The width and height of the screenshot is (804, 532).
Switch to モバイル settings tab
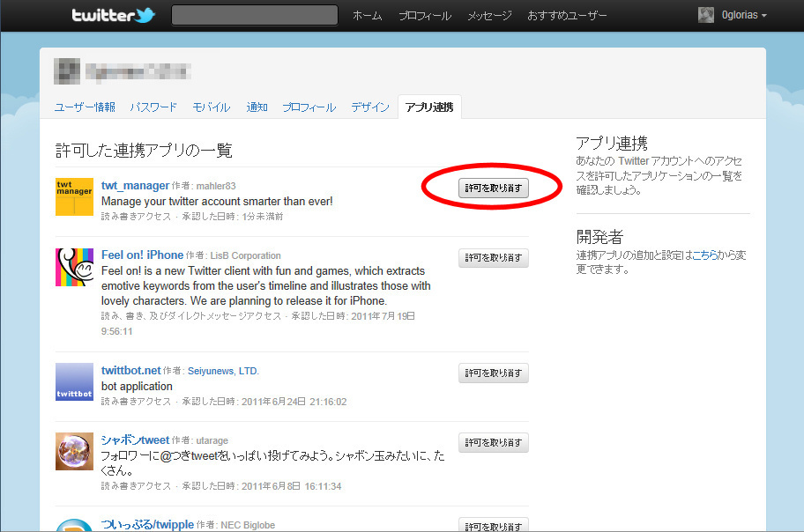pos(212,107)
